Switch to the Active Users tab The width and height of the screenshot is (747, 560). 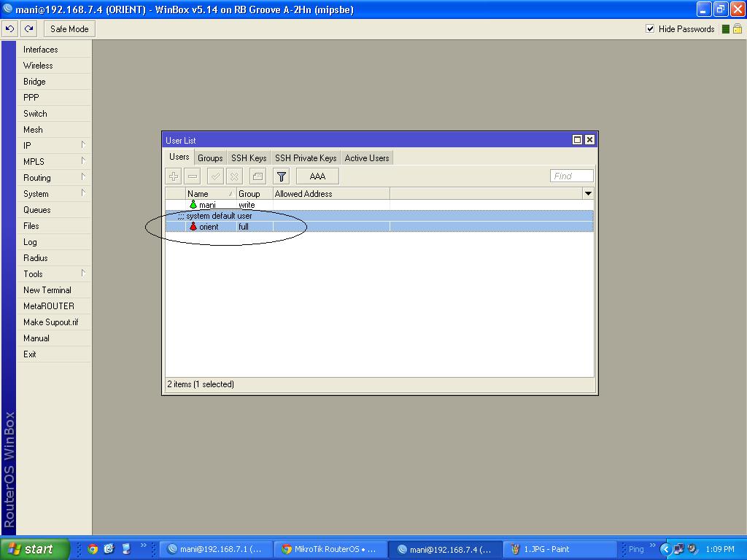tap(367, 158)
